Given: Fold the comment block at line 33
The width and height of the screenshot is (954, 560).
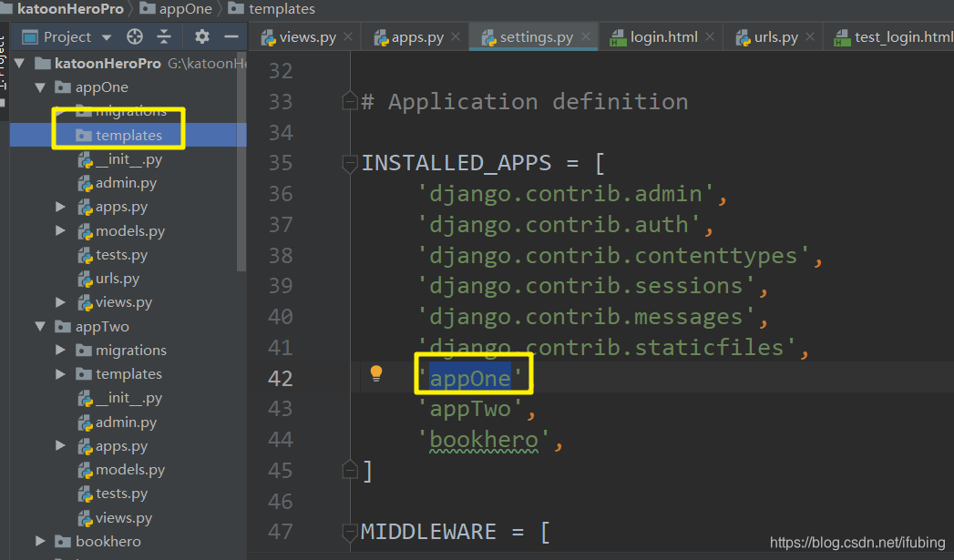Looking at the screenshot, I should click(350, 101).
